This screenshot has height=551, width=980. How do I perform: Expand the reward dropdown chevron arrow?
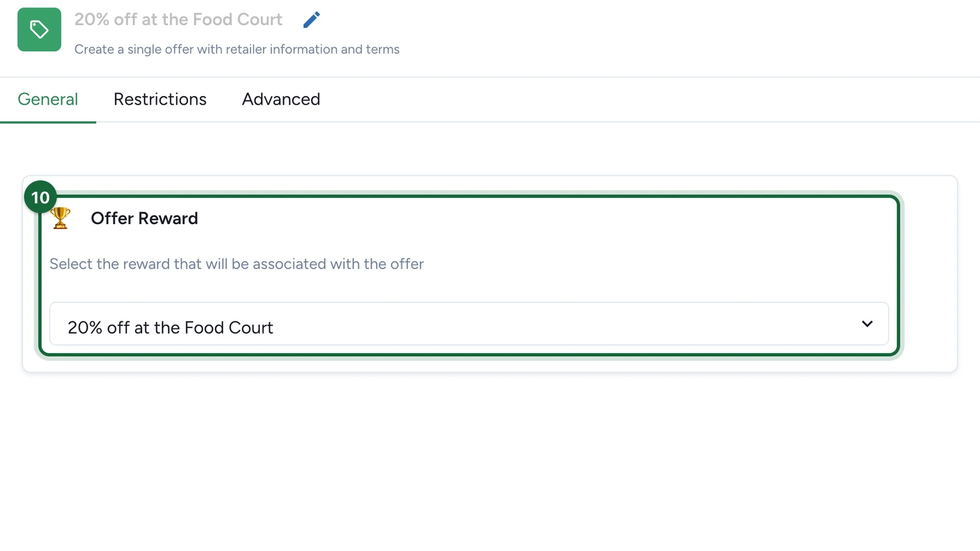[x=867, y=324]
